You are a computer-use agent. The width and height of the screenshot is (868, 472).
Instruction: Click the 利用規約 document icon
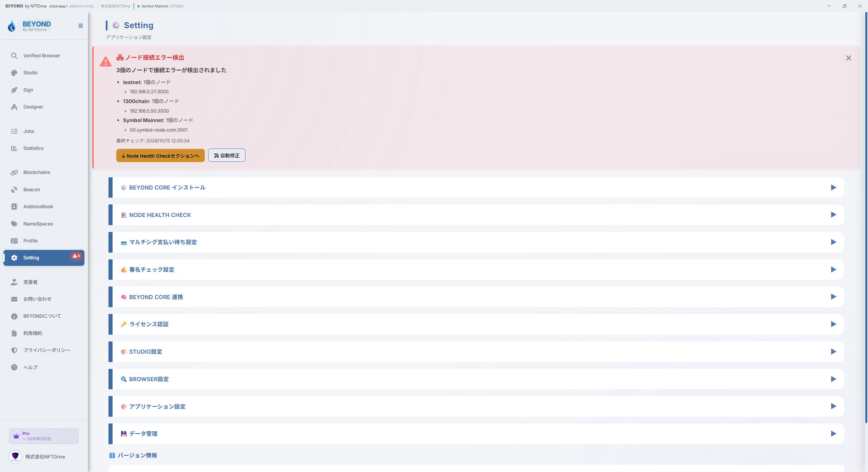14,333
